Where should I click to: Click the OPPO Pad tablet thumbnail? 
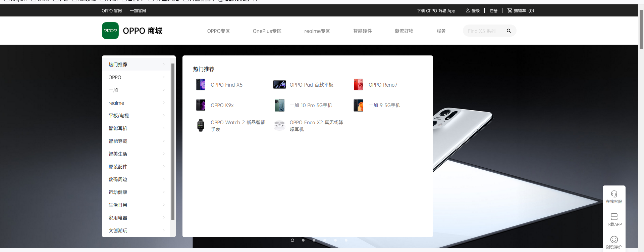pyautogui.click(x=279, y=85)
